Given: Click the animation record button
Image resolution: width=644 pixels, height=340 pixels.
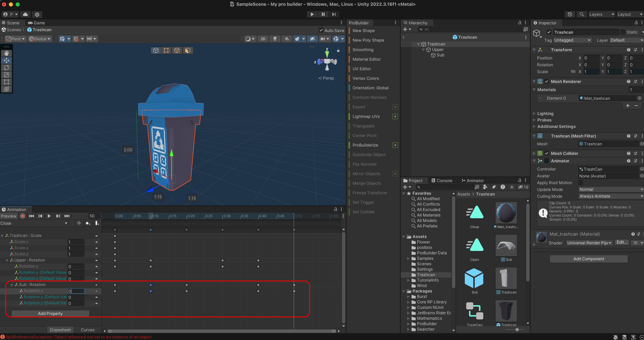Looking at the screenshot, I should 22,216.
